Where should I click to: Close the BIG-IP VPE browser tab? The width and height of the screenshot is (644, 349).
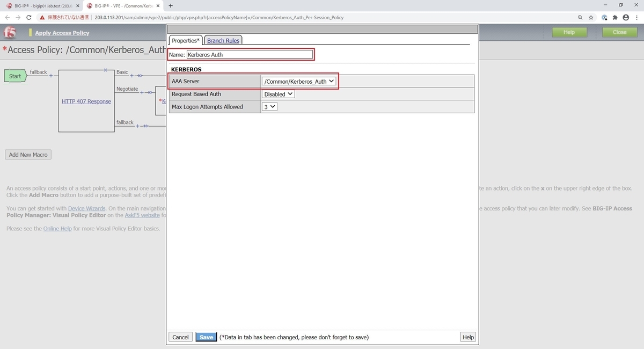(158, 5)
